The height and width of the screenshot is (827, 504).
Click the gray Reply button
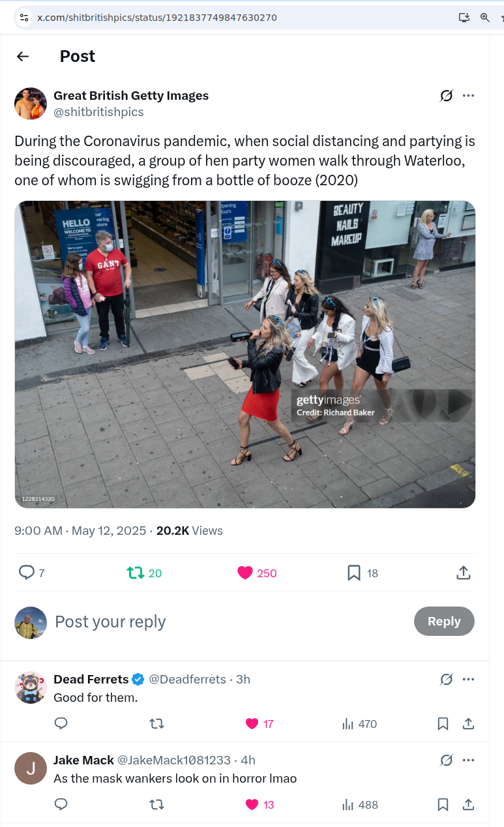click(444, 622)
